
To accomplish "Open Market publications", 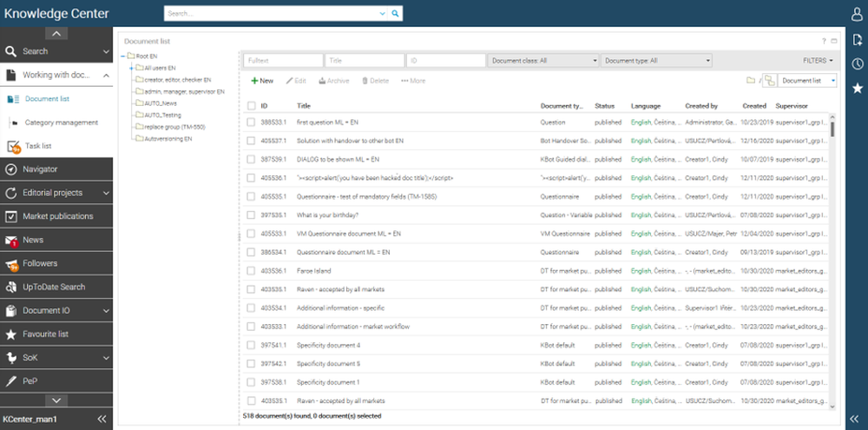I will pyautogui.click(x=56, y=216).
